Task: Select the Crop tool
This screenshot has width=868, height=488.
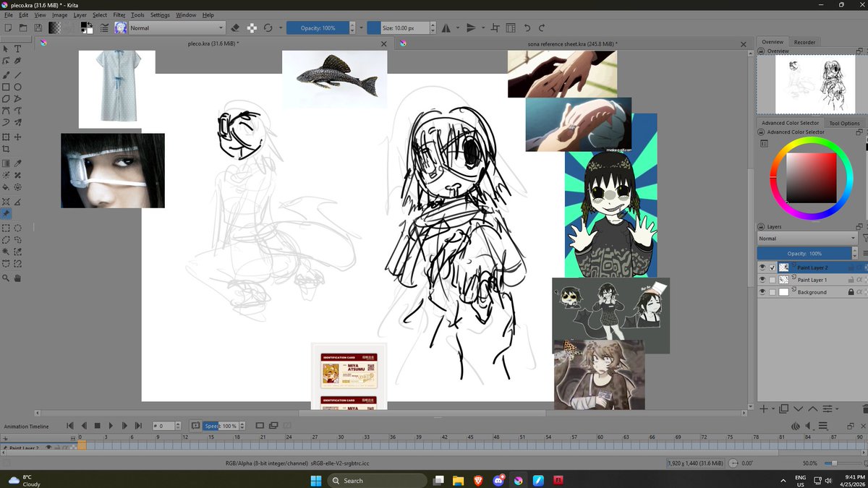Action: click(x=6, y=149)
